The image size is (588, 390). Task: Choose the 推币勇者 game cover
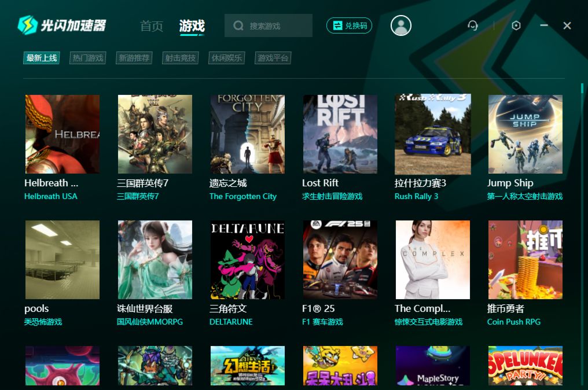pos(525,260)
